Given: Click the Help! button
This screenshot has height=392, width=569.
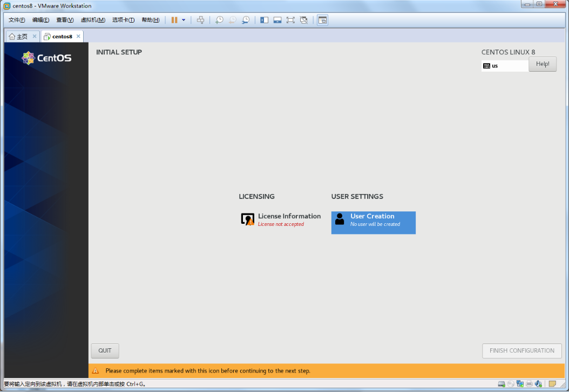Looking at the screenshot, I should 542,64.
